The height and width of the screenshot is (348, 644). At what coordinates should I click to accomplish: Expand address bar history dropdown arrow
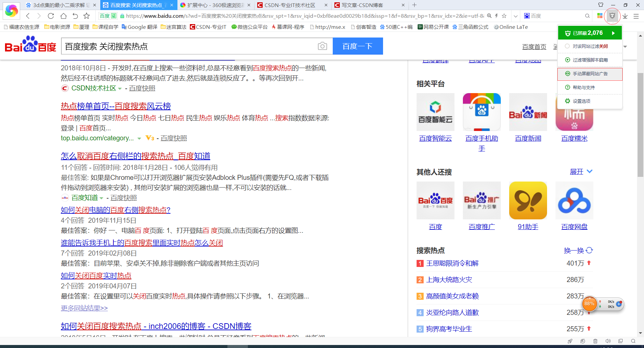click(516, 16)
